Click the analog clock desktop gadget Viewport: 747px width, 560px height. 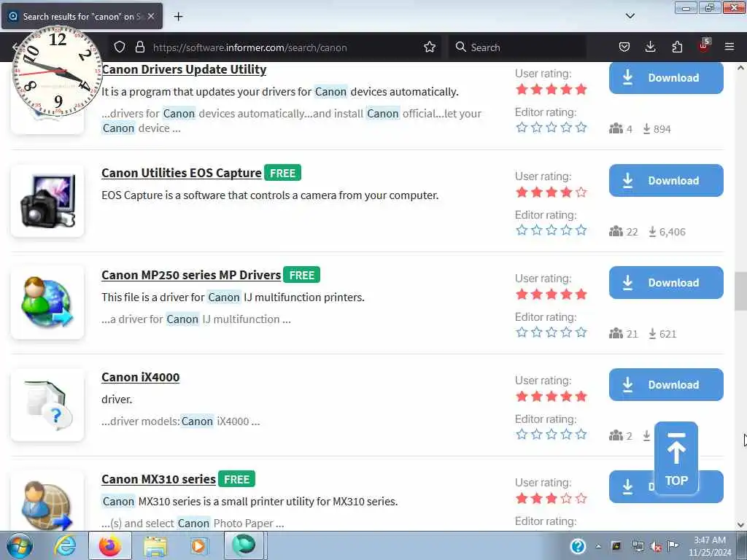(57, 71)
